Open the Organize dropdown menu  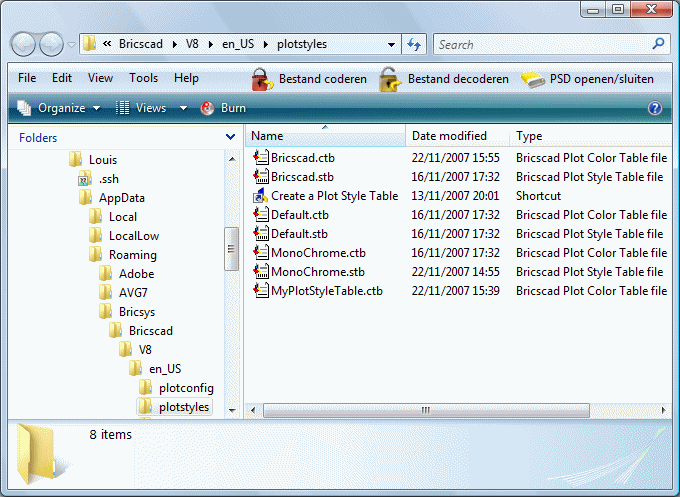click(97, 108)
